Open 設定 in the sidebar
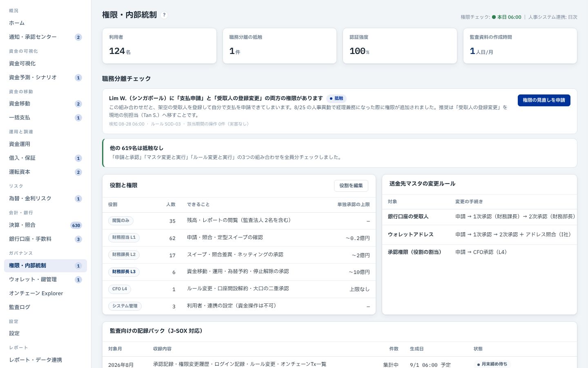Screen dimensions: 588x368 point(45,333)
